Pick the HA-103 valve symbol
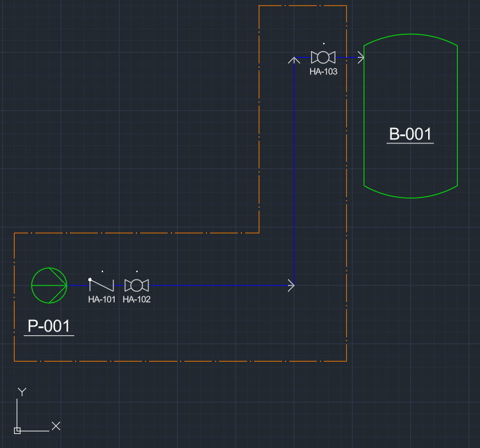The image size is (480, 448). pos(323,58)
